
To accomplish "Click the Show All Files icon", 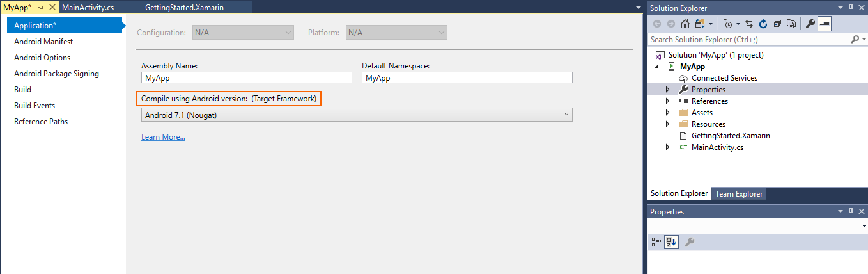I will 791,24.
